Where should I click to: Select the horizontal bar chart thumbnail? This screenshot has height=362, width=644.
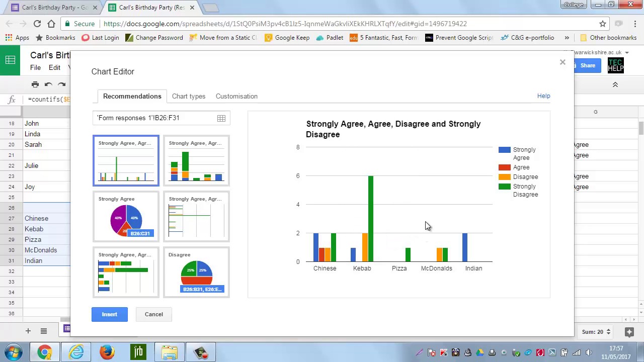(x=196, y=216)
